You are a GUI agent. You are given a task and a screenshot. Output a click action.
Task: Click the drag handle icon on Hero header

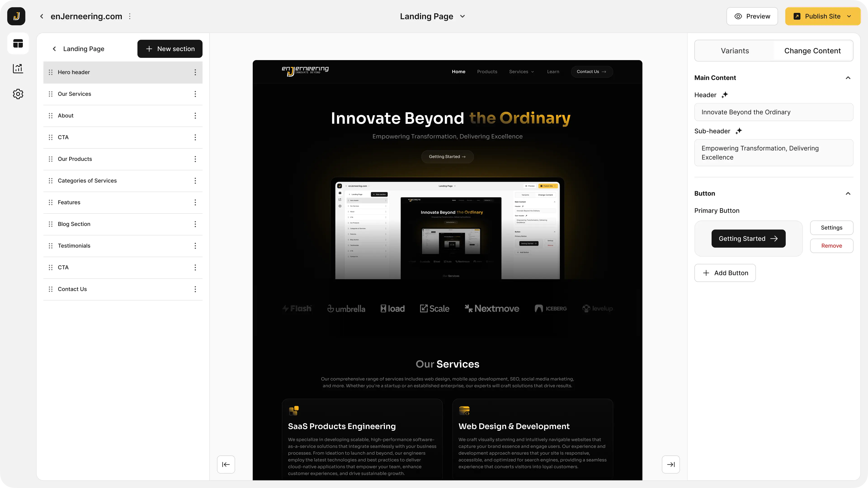click(51, 72)
